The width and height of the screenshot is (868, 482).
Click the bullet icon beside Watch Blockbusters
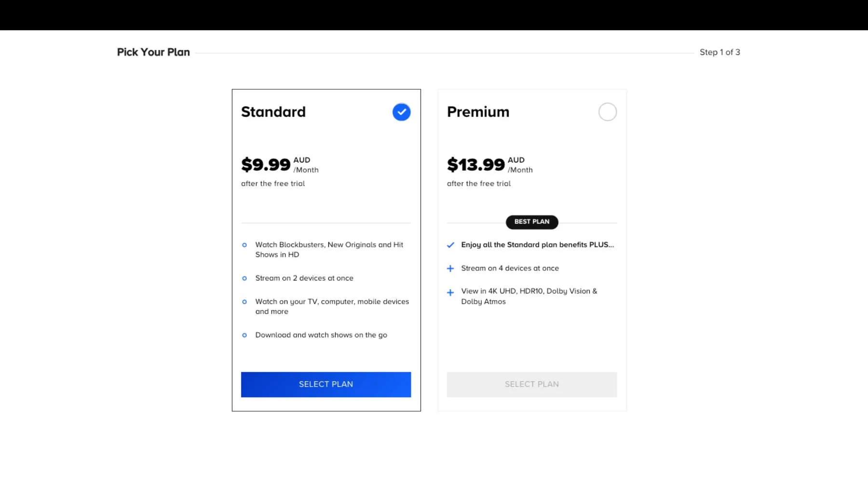[x=244, y=245]
